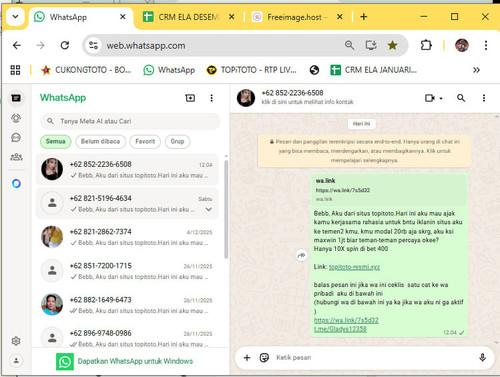
Task: Click the attach plus icon
Action: click(x=247, y=358)
